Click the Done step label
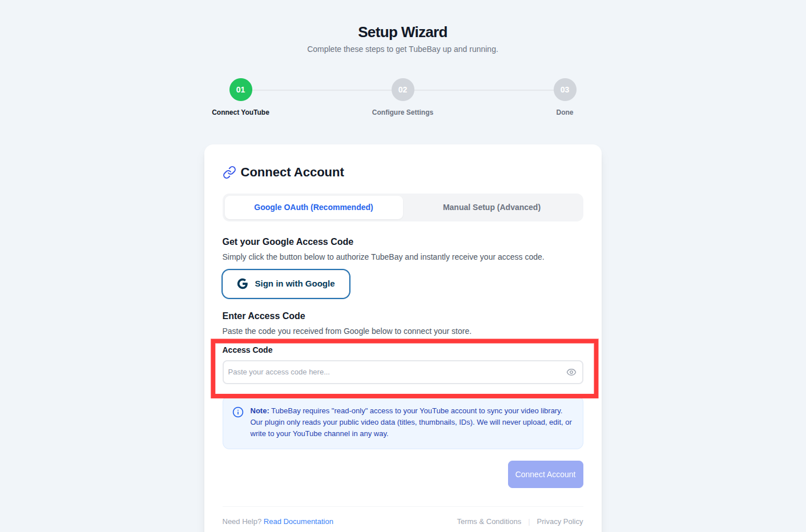806x532 pixels. [565, 112]
